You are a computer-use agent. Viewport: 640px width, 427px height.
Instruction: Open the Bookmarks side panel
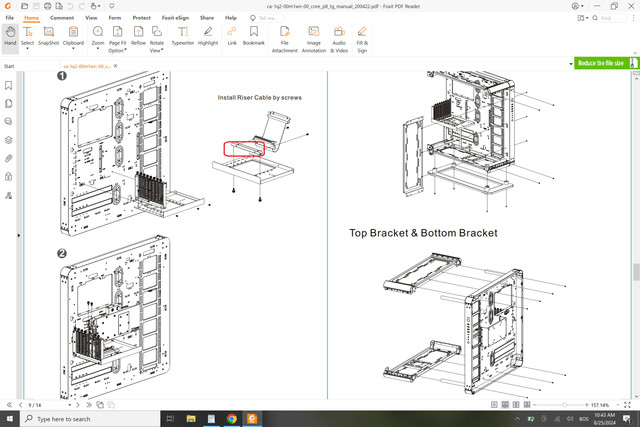pyautogui.click(x=8, y=85)
